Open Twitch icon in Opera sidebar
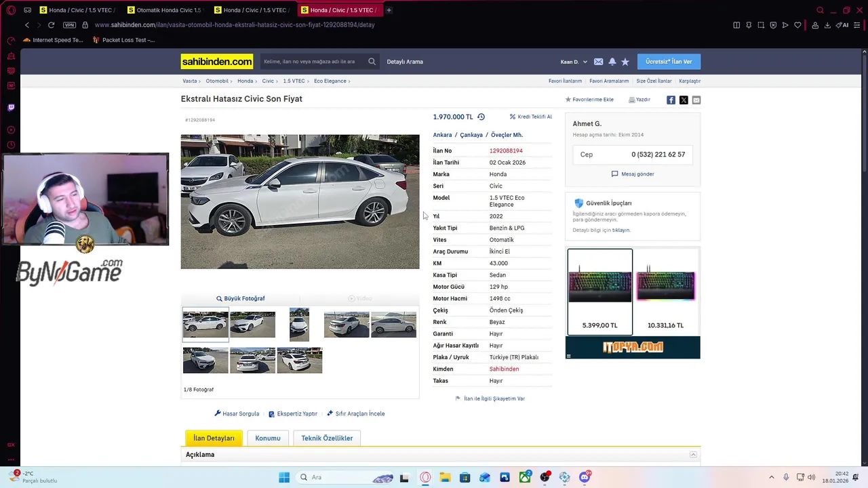This screenshot has height=488, width=868. [11, 107]
